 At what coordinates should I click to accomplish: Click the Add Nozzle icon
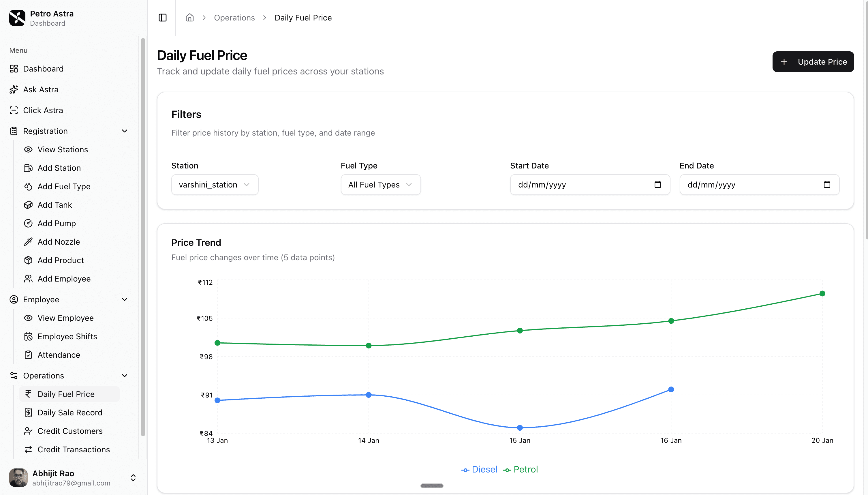click(x=29, y=242)
